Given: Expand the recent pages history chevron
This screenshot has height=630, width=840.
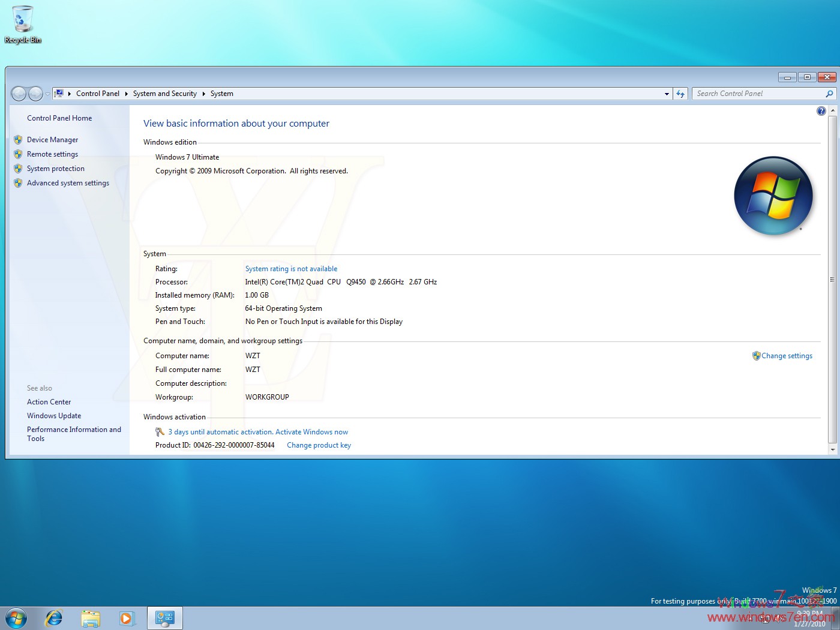Looking at the screenshot, I should coord(47,94).
